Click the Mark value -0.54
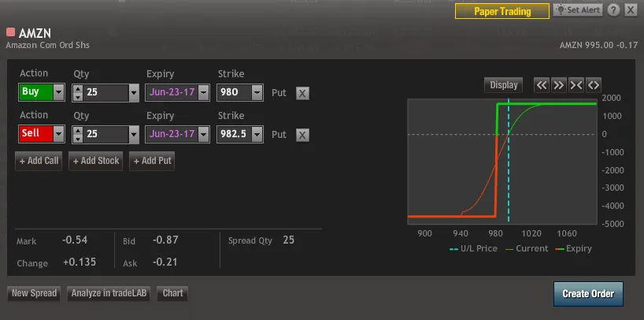 point(75,240)
